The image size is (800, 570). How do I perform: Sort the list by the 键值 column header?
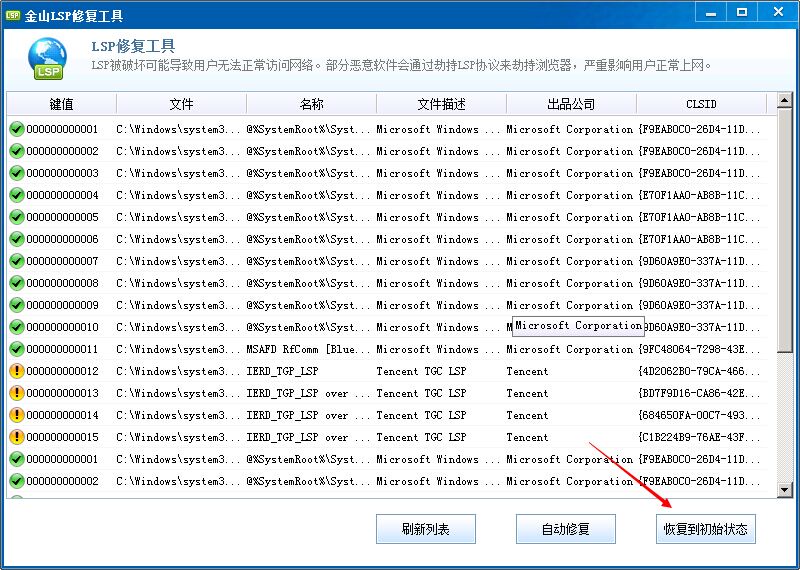tap(62, 104)
